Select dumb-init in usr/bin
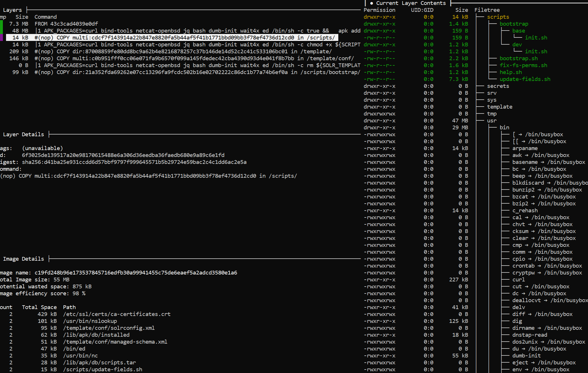Image resolution: width=588 pixels, height=373 pixels. point(526,355)
